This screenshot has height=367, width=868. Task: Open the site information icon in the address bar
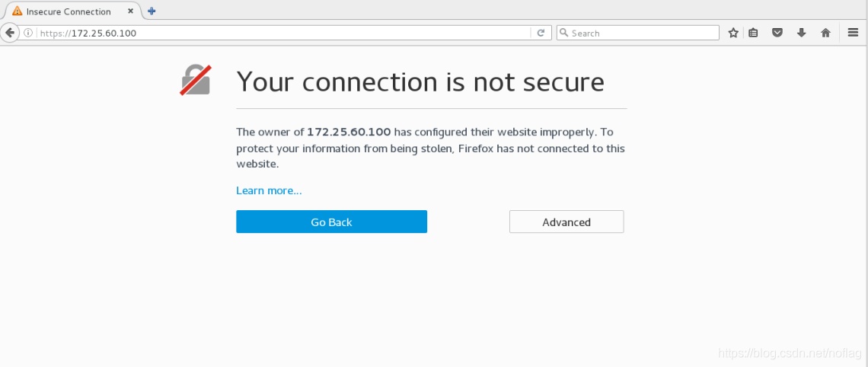pos(28,34)
